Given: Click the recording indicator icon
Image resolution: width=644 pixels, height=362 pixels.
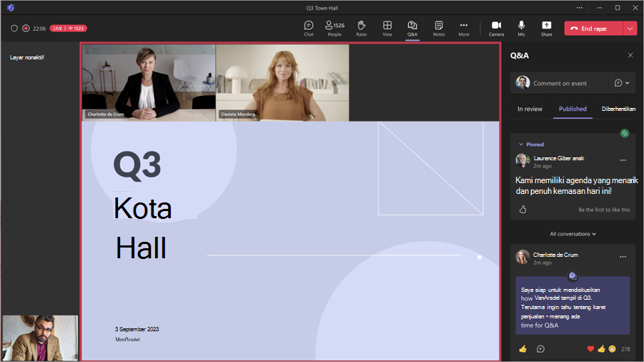Looking at the screenshot, I should pos(26,29).
